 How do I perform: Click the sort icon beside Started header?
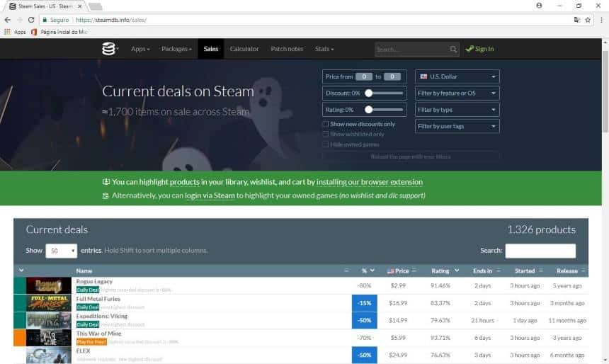[541, 271]
